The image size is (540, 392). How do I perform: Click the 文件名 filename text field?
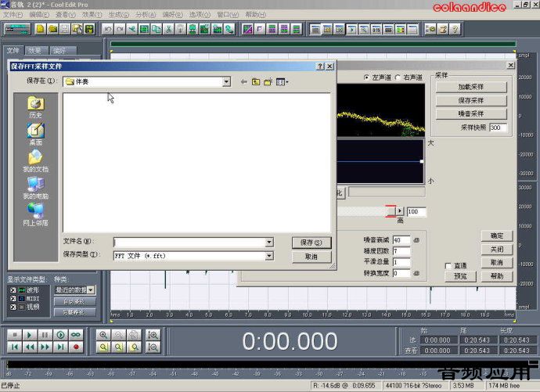point(189,243)
